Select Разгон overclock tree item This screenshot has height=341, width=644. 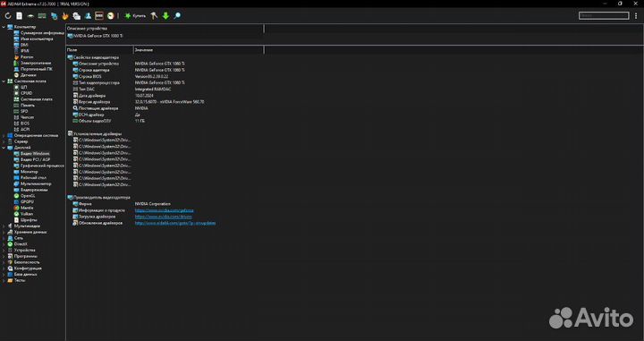click(23, 57)
